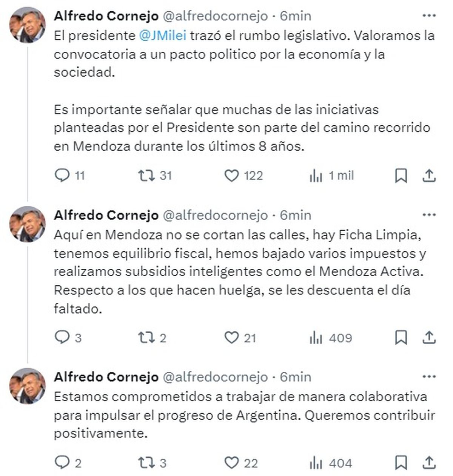Screen dimensions: 453x476
Task: Open Alfredo Cornejo's profile from first tweet name
Action: coord(106,16)
